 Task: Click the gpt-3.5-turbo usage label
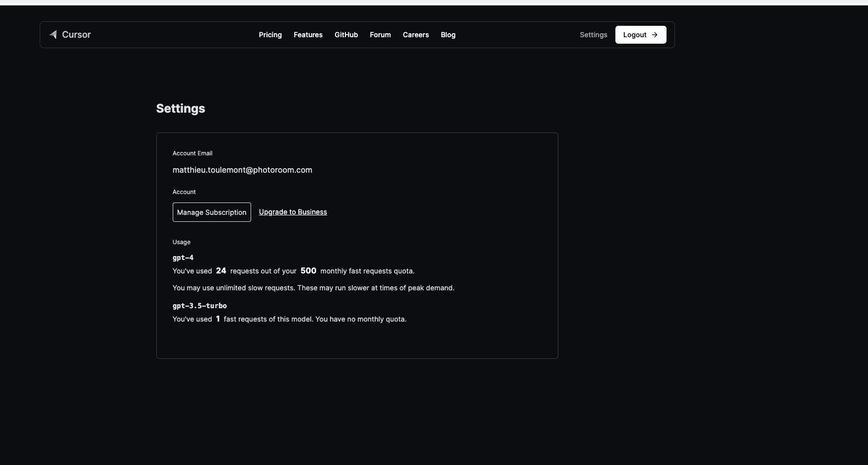coord(200,306)
